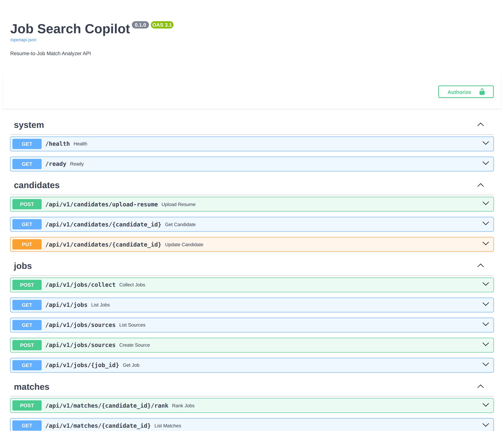Click the PUT badge for Update Candidate
This screenshot has height=431, width=504.
tap(27, 244)
